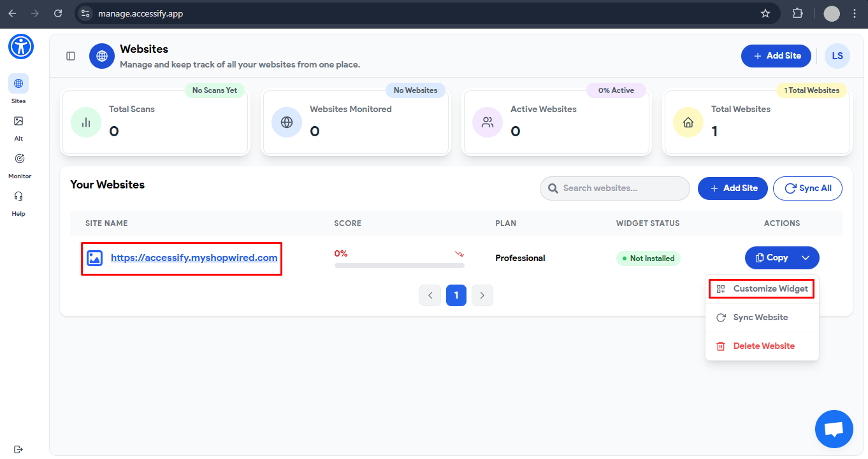Open the chat support bubble
868x459 pixels.
(x=834, y=429)
